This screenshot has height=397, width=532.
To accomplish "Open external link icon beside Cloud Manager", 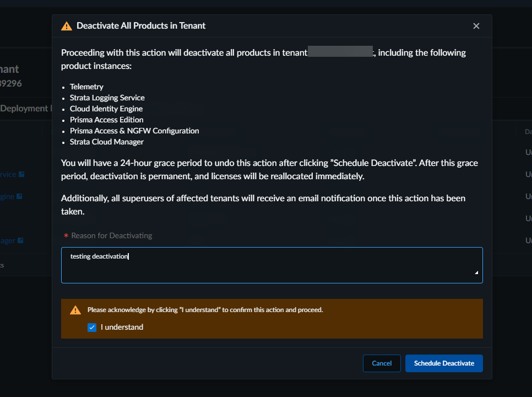I will click(x=20, y=240).
